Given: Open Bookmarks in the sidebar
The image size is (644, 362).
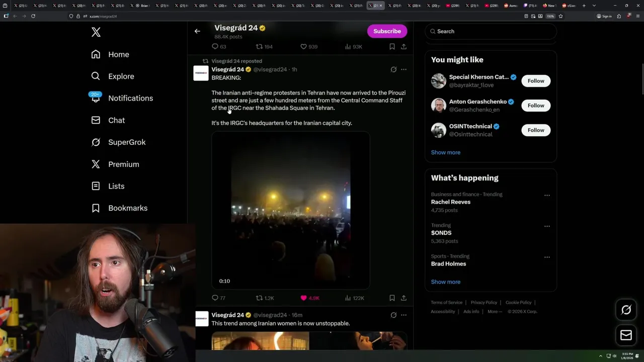Looking at the screenshot, I should 119,208.
